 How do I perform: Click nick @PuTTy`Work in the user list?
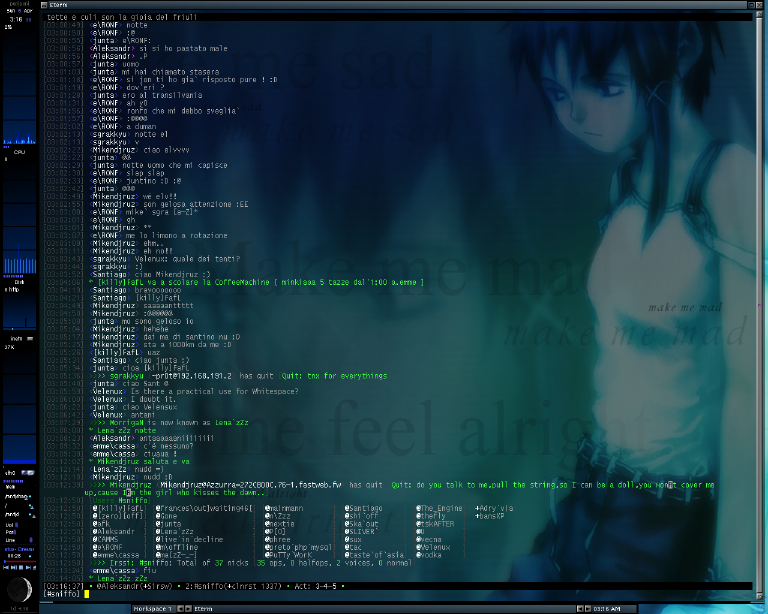pos(288,555)
